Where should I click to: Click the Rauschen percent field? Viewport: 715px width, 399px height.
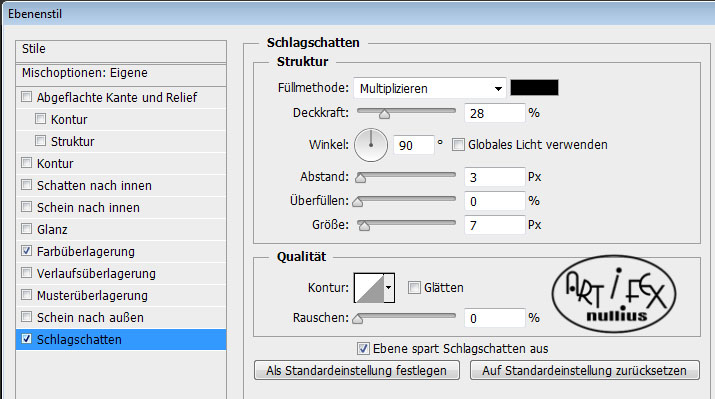pos(495,318)
